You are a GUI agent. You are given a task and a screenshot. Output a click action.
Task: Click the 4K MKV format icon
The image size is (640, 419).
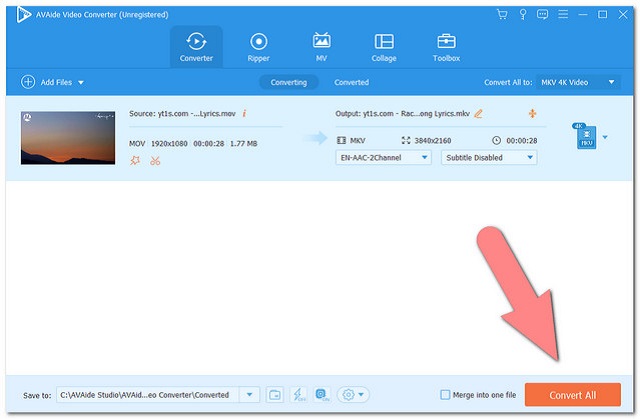pos(586,136)
